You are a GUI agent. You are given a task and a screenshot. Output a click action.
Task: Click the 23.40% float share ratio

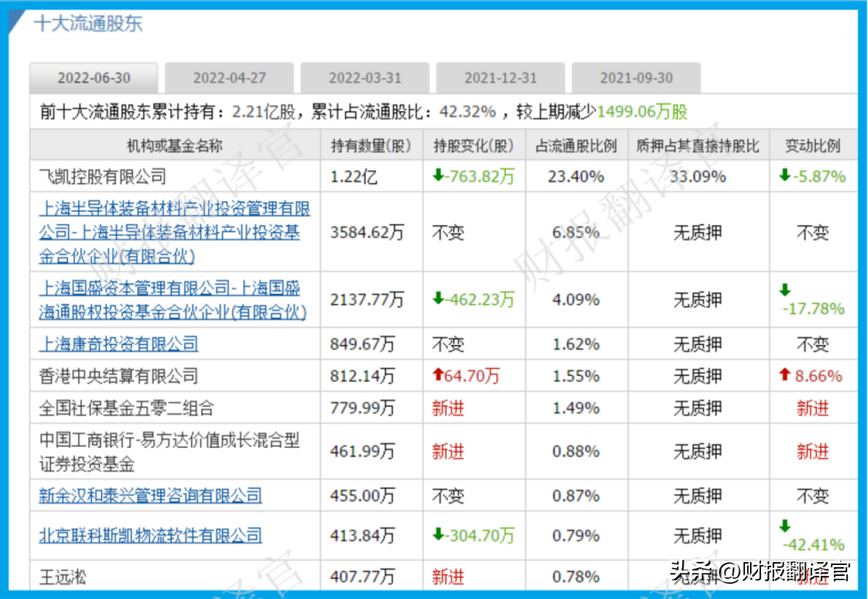click(x=576, y=176)
